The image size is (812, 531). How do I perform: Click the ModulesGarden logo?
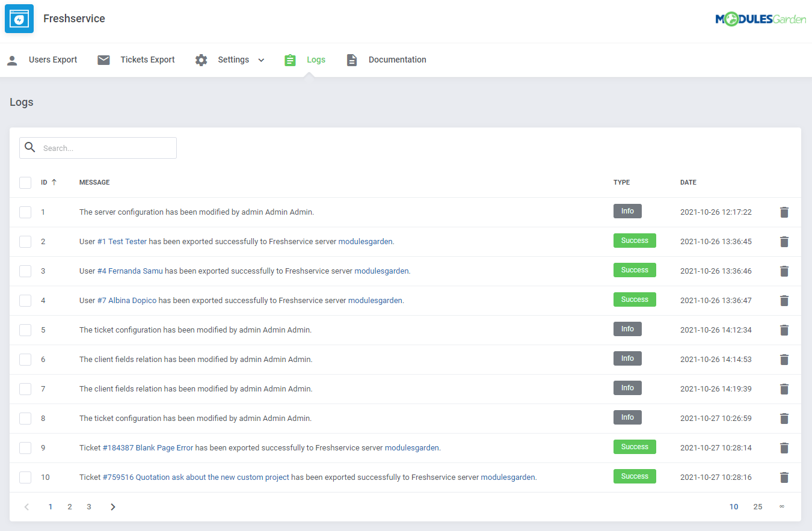coord(760,19)
